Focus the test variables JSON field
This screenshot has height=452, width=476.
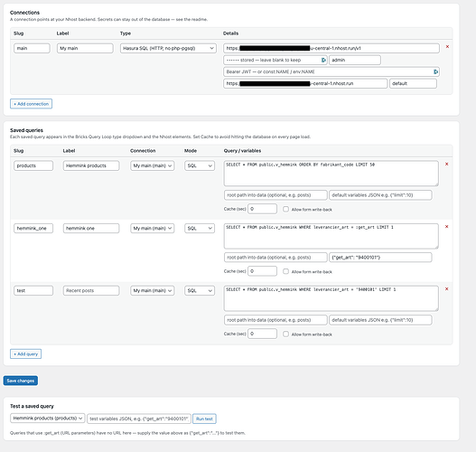[x=139, y=419]
